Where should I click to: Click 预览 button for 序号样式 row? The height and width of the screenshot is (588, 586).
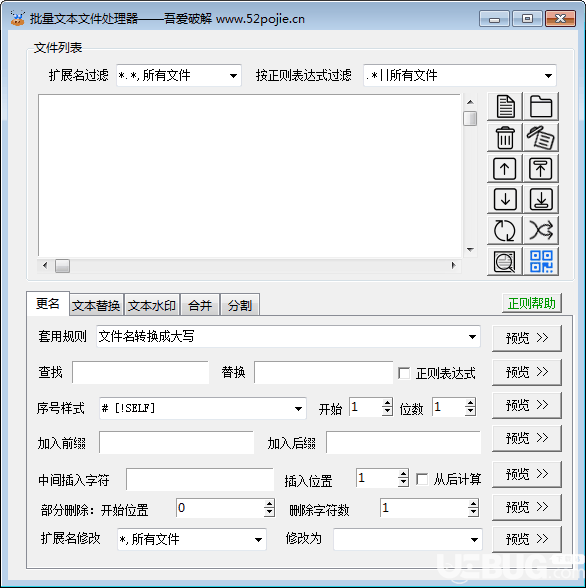527,405
